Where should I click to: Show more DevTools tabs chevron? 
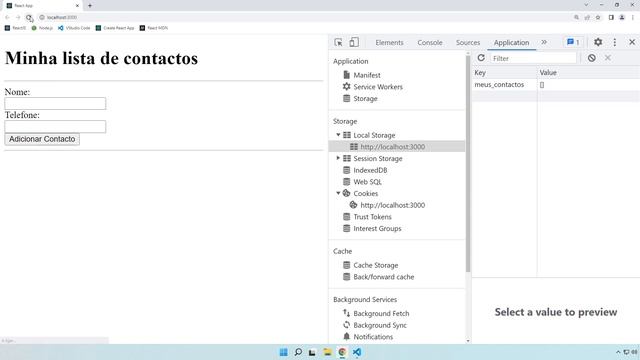click(544, 42)
